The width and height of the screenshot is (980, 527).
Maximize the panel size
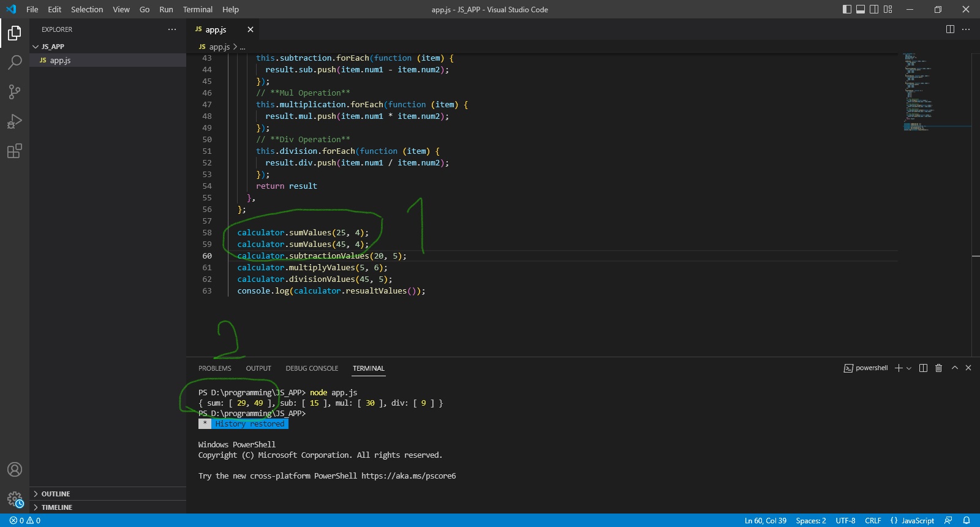click(x=955, y=368)
